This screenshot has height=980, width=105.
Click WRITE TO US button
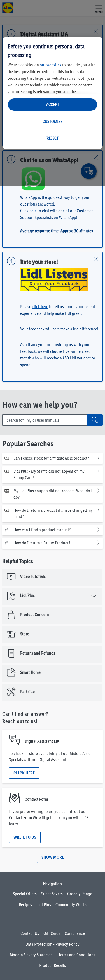click(x=25, y=837)
